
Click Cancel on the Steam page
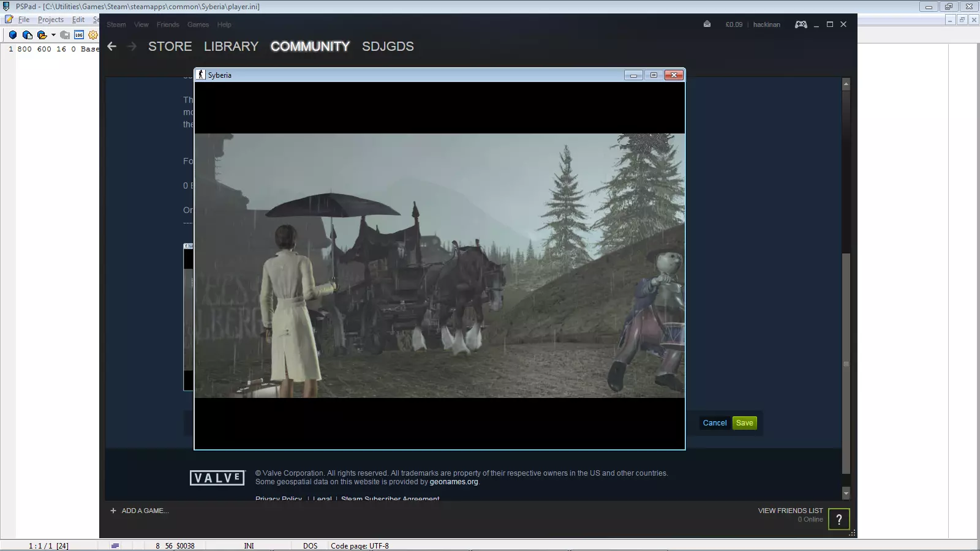(715, 423)
